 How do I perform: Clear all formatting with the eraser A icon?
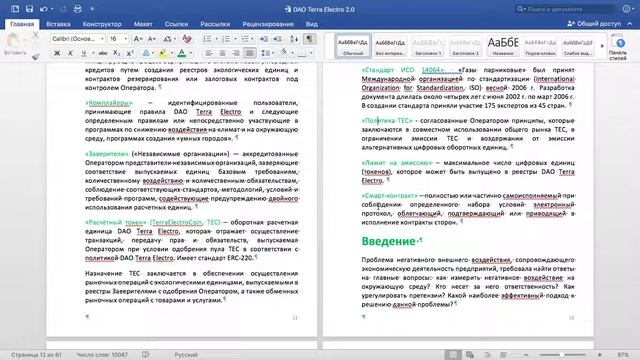pos(187,39)
